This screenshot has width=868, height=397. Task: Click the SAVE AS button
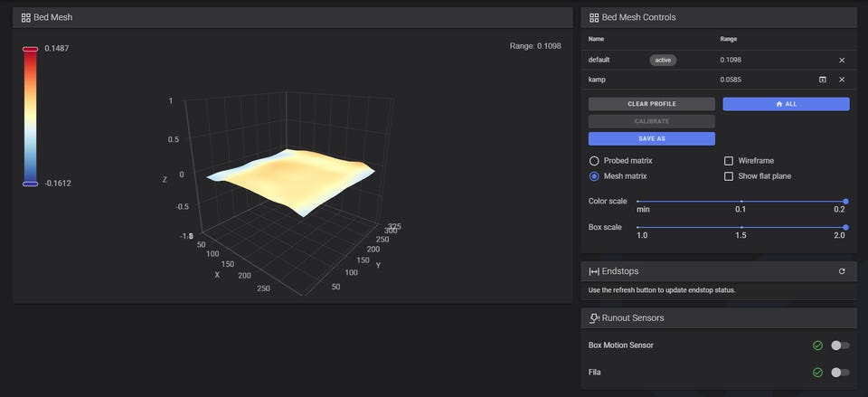pyautogui.click(x=652, y=138)
